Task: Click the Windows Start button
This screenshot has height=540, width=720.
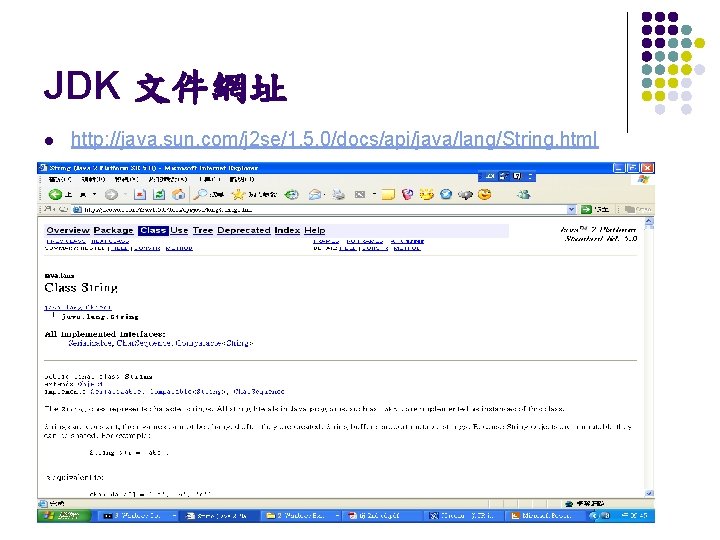Action: tap(64, 516)
